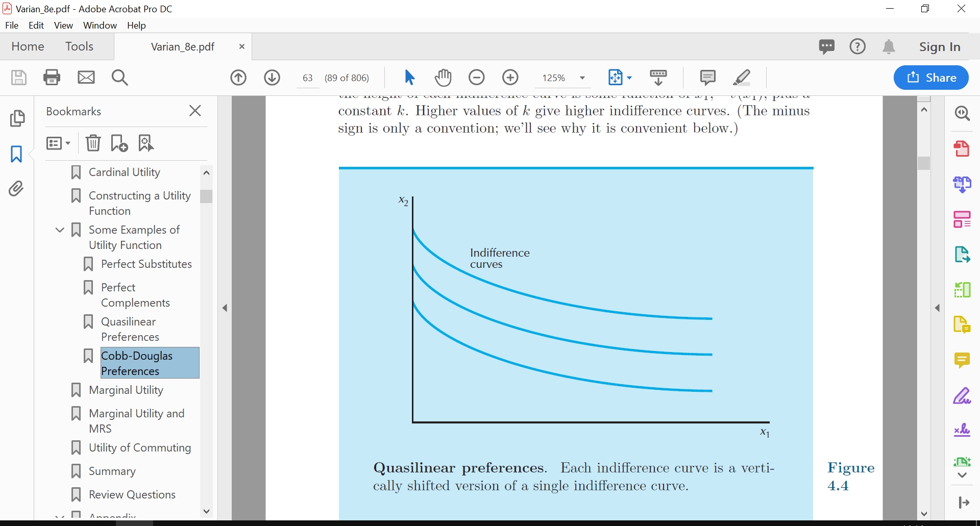Collapse the right tools pane with side arrow

938,308
